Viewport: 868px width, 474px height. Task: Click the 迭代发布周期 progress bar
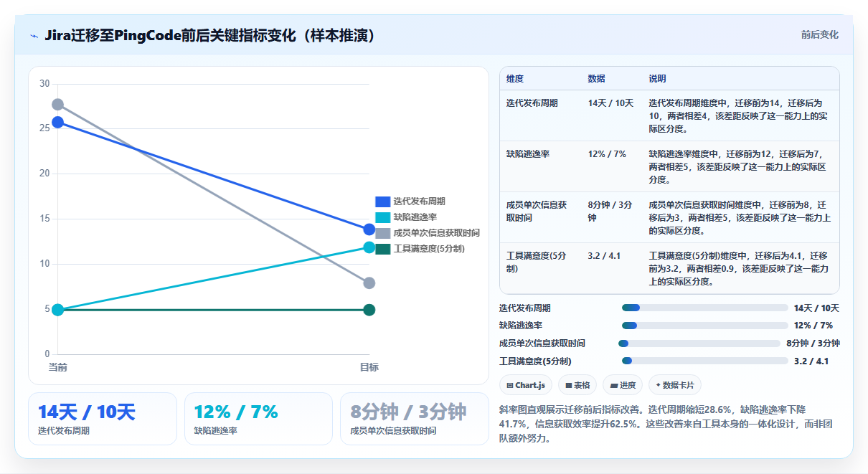pyautogui.click(x=705, y=308)
